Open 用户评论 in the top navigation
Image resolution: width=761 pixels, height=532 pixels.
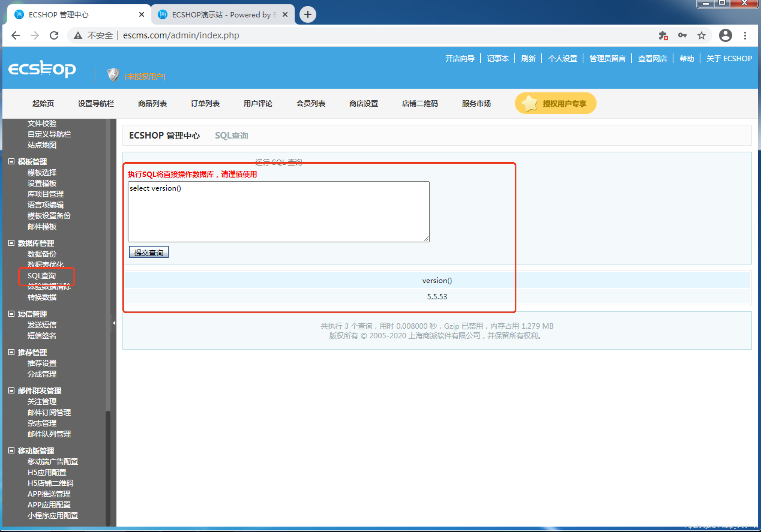258,104
